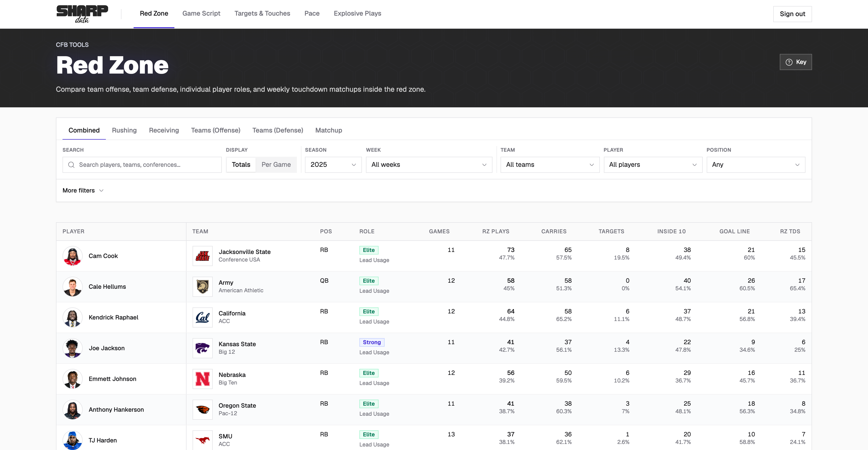Click the Kansas State Wildcats logo
The height and width of the screenshot is (450, 868).
click(x=203, y=348)
